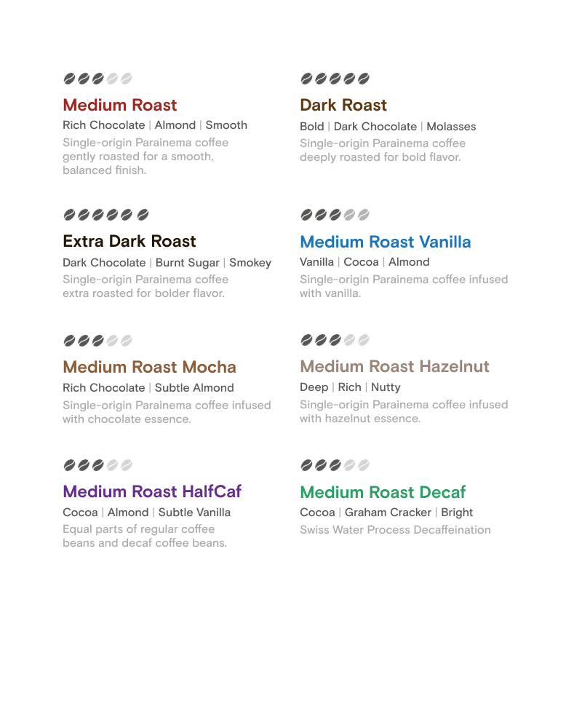The height and width of the screenshot is (728, 582).
Task: Choose the Extra Dark Roast heading
Action: (x=129, y=241)
